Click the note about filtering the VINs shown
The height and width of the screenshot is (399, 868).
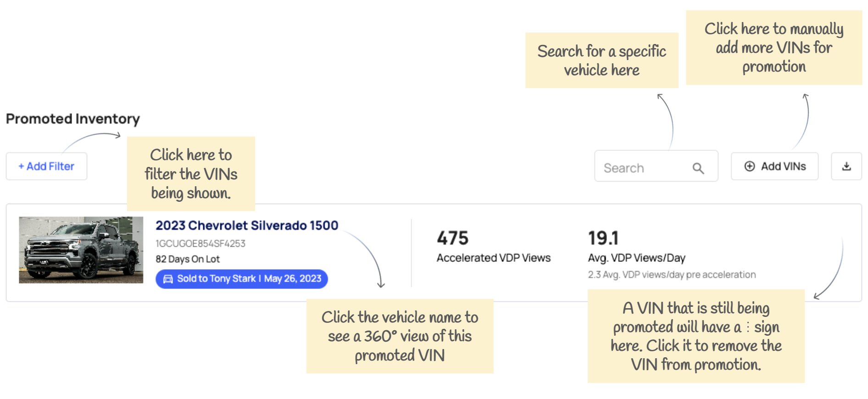pos(191,174)
